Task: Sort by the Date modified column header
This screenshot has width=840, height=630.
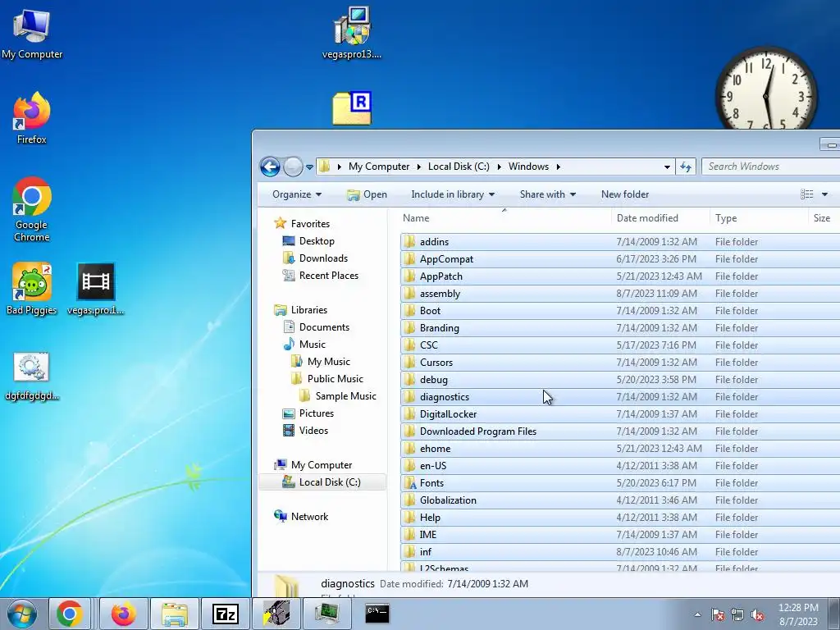Action: point(660,218)
